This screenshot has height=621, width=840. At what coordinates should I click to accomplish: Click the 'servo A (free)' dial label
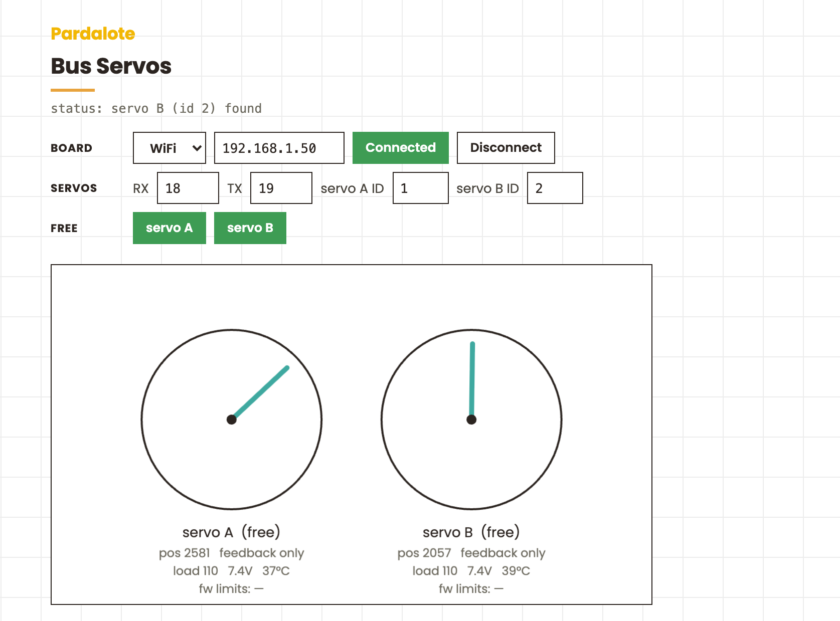point(231,532)
